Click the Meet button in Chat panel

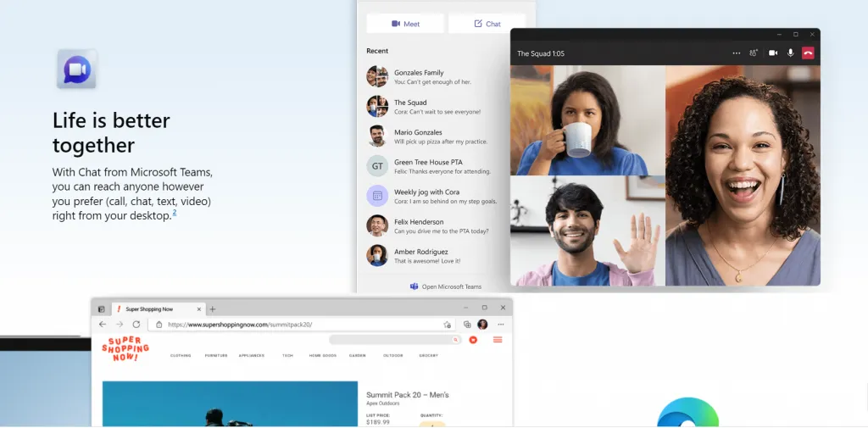405,24
